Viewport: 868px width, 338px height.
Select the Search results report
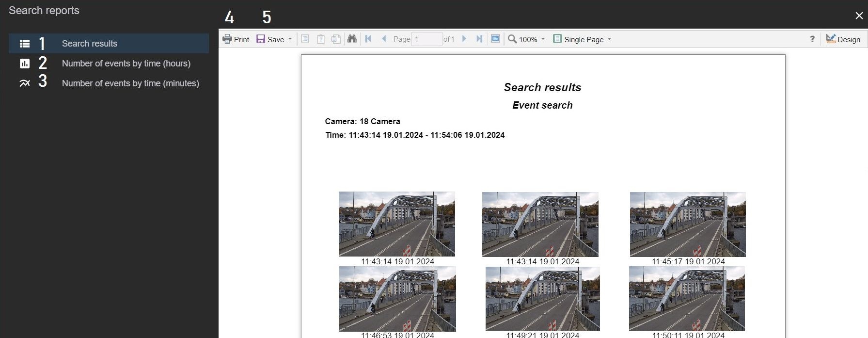click(90, 44)
